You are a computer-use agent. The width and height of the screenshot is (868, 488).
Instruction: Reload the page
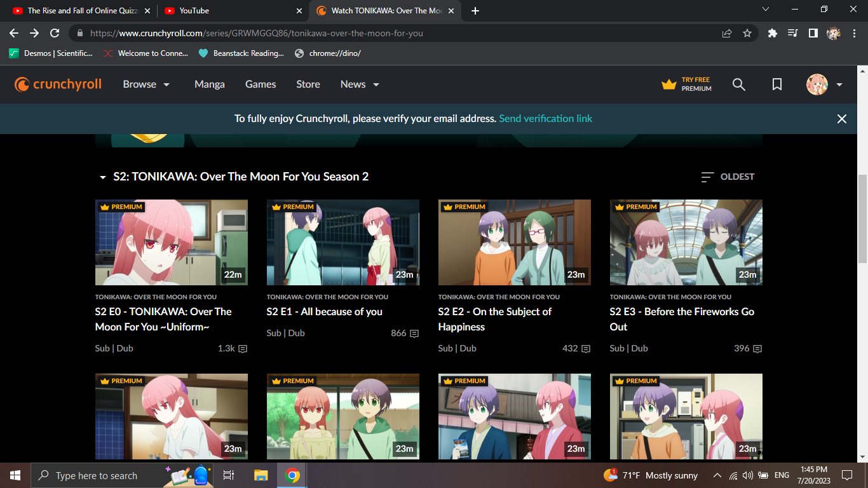55,33
